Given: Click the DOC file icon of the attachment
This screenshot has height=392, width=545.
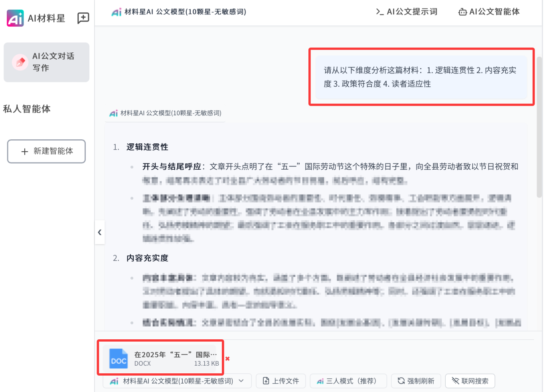Looking at the screenshot, I should click(118, 358).
